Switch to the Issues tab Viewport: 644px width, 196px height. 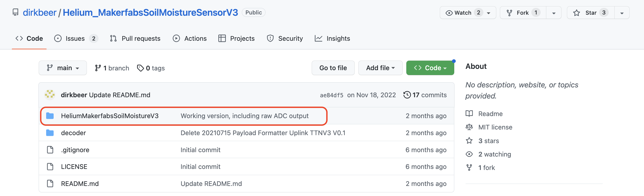pos(75,38)
